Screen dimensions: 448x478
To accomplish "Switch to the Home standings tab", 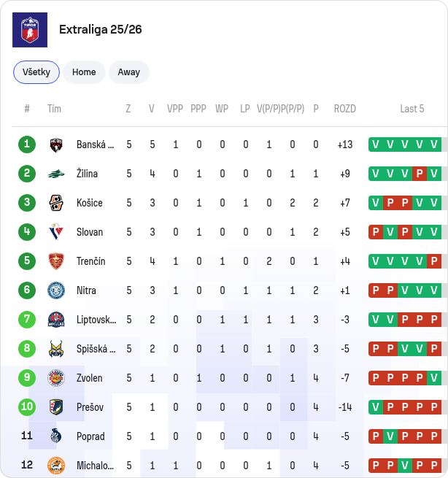I will click(84, 72).
